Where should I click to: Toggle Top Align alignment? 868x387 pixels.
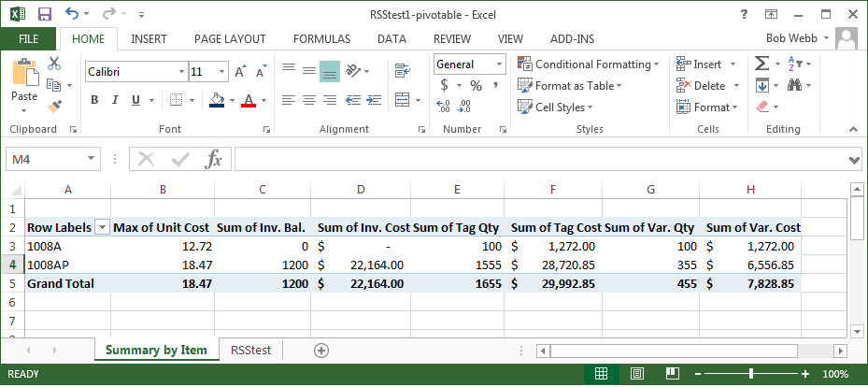click(x=289, y=70)
